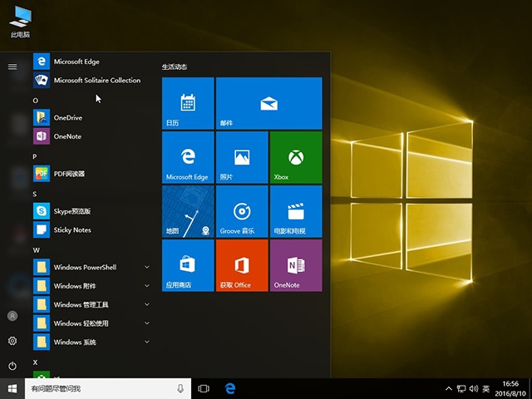Launch the Xbox tile
532x399 pixels.
[x=295, y=157]
